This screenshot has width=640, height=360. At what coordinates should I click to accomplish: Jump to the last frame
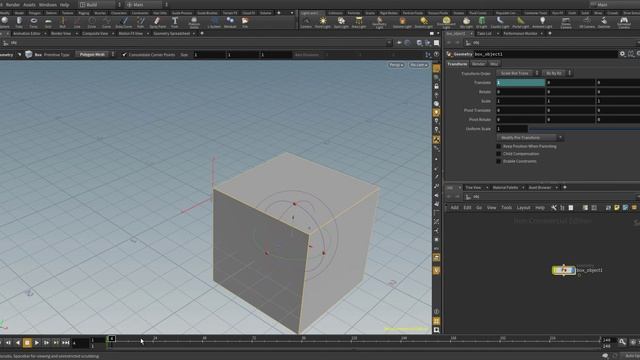pyautogui.click(x=65, y=343)
